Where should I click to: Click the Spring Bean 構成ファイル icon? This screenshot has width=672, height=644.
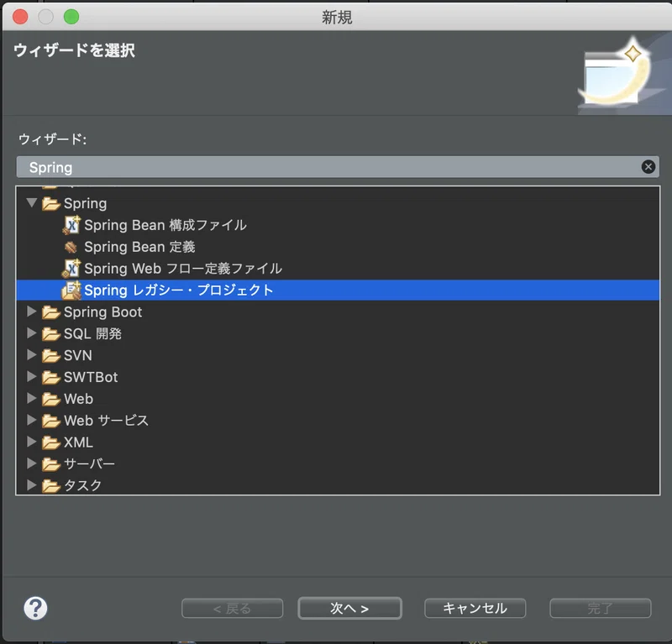71,225
